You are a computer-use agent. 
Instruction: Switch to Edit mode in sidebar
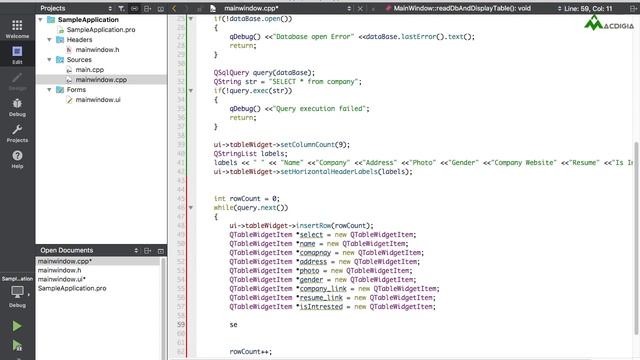(x=17, y=55)
